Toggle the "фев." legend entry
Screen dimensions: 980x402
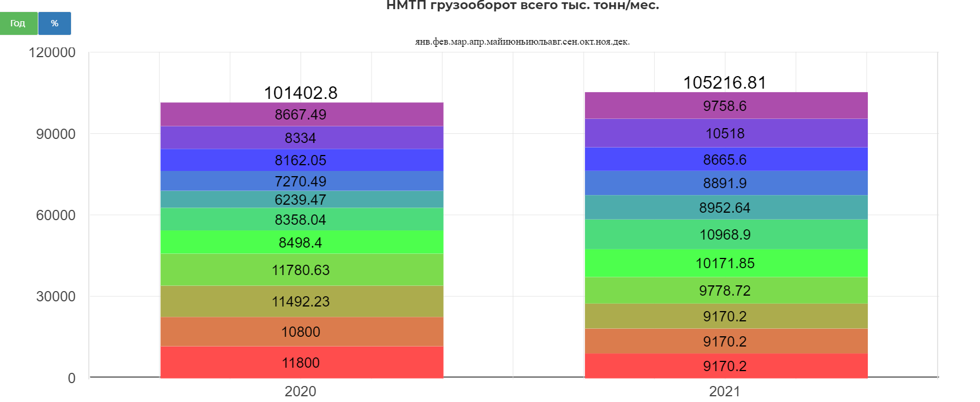coord(441,42)
